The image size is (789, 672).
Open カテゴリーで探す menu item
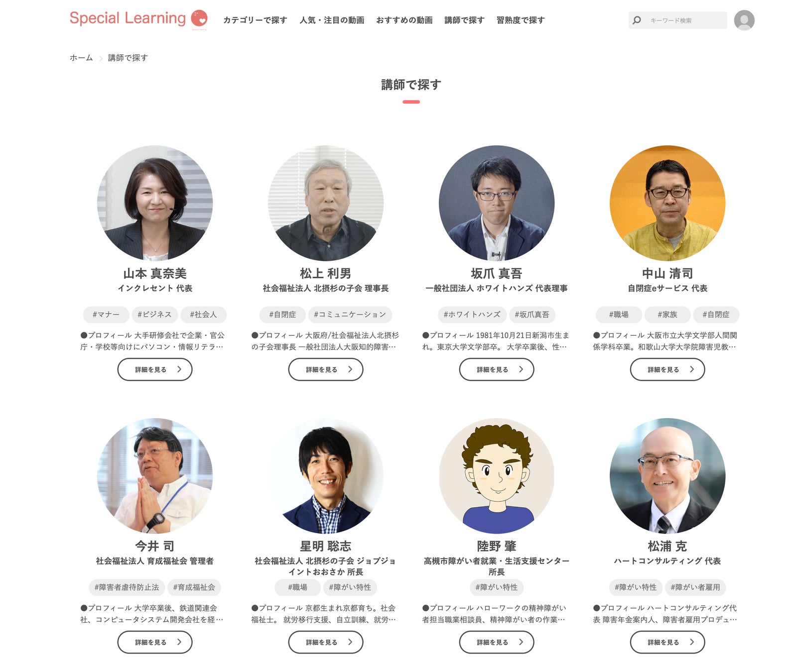tap(255, 20)
